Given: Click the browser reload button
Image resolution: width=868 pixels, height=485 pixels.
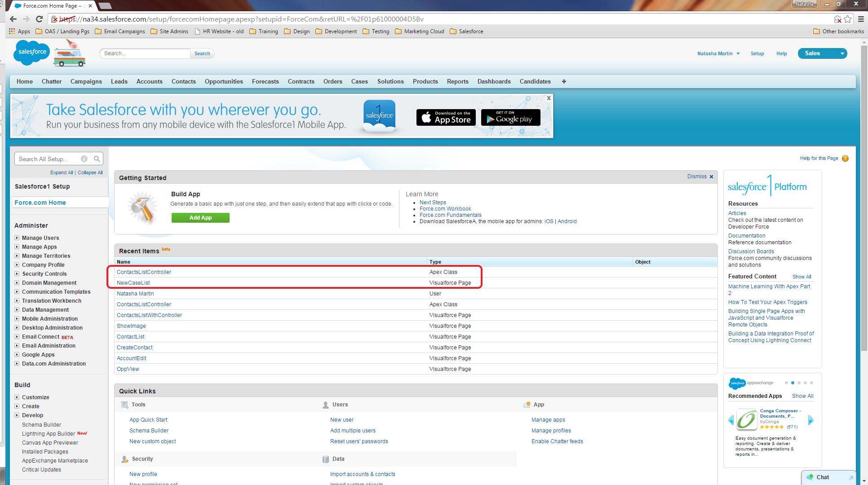Looking at the screenshot, I should click(x=39, y=19).
